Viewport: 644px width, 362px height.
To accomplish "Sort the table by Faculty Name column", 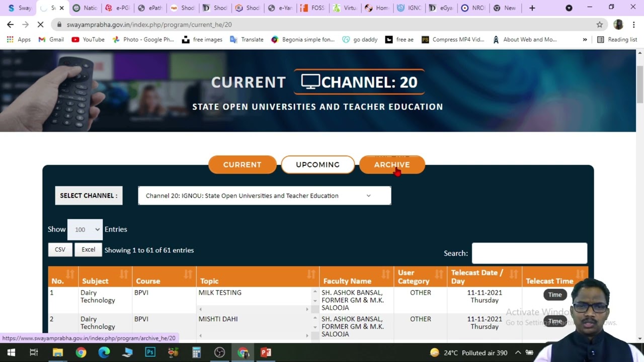I will (x=356, y=277).
